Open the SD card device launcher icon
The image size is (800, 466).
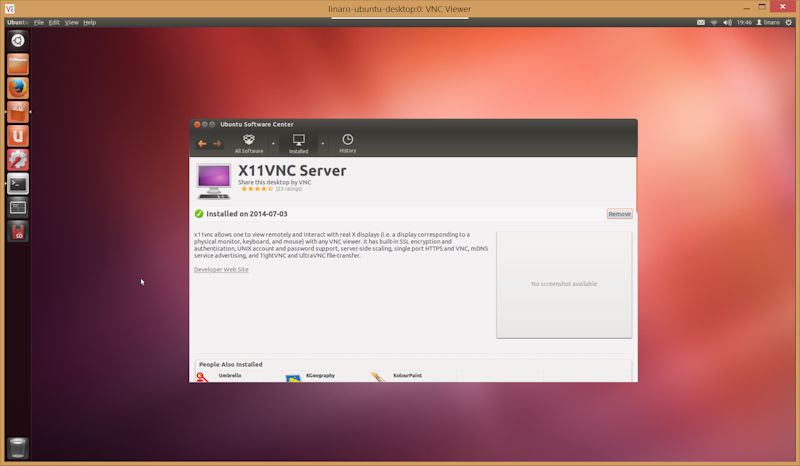(18, 232)
